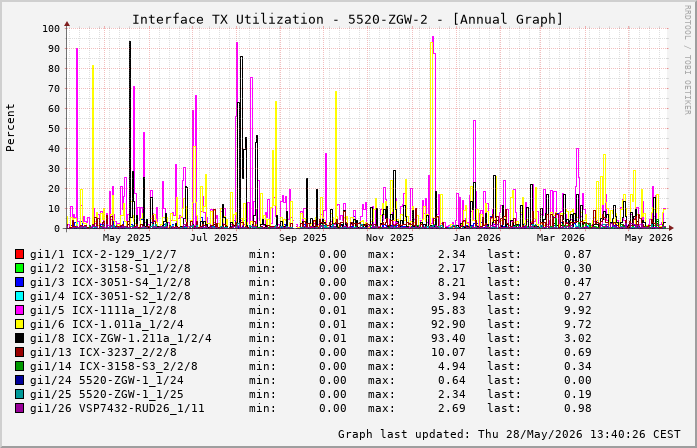Click the last value 9.92 for gi1/5
Viewport: 697px width, 448px height.
tap(578, 310)
